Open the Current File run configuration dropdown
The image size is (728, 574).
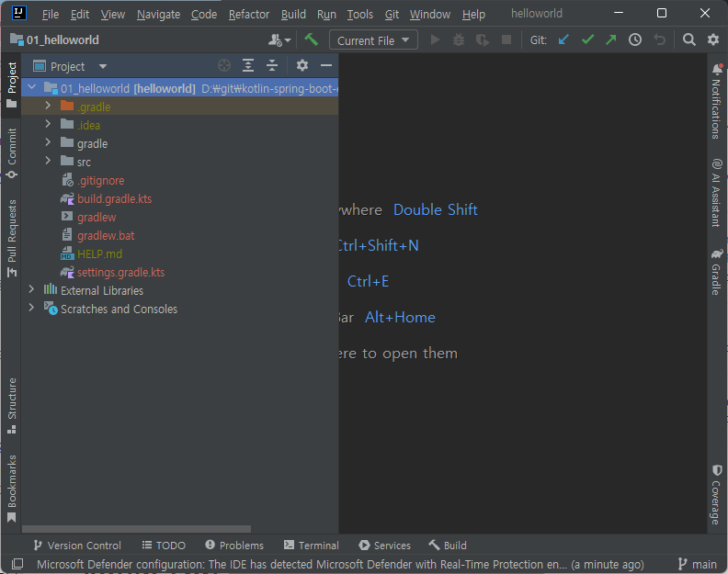(x=373, y=40)
